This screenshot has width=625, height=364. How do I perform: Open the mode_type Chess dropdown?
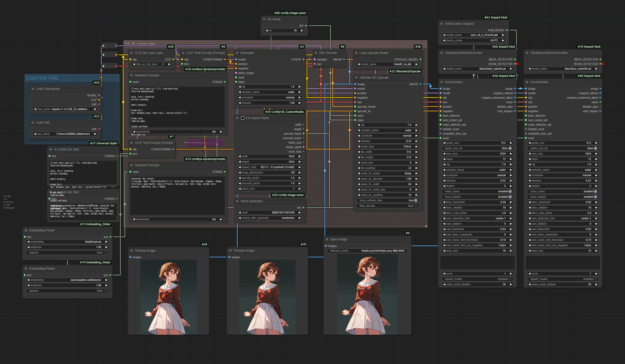[x=388, y=146]
